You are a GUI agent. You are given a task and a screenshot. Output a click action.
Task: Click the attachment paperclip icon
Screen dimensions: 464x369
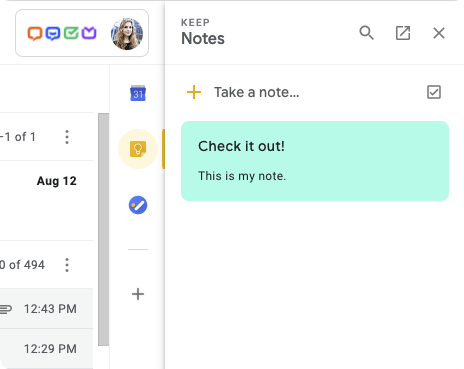point(6,309)
